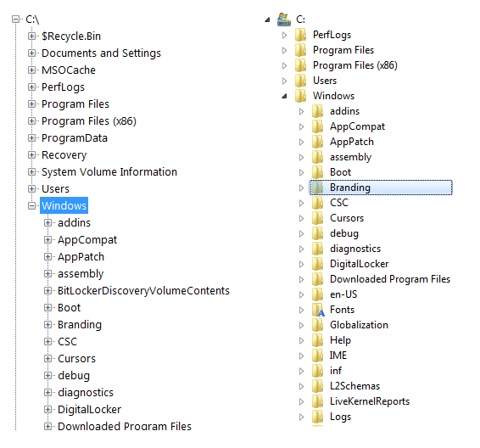
Task: Select the MSOCache label in left tree
Action: [x=69, y=70]
